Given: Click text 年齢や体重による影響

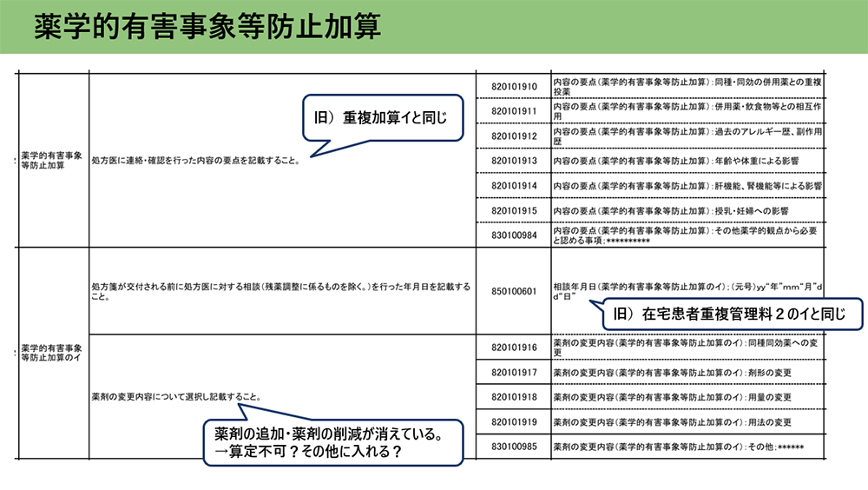Looking at the screenshot, I should coord(757,161).
